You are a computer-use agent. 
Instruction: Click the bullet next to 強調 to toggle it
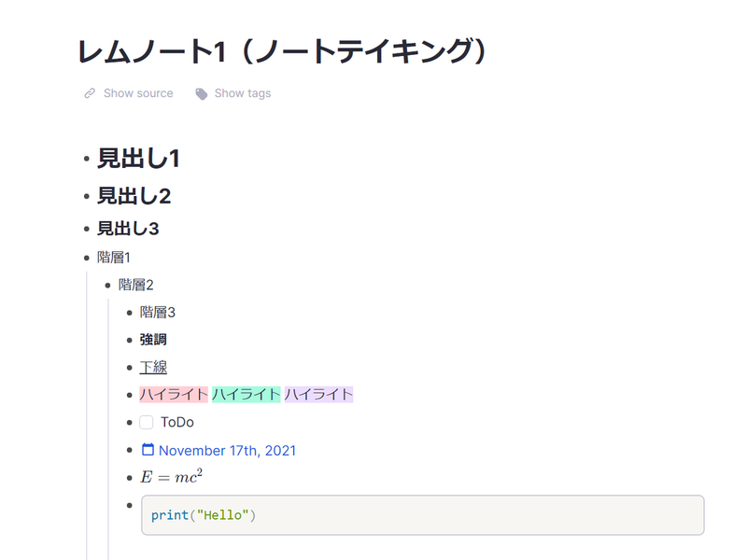coord(131,339)
